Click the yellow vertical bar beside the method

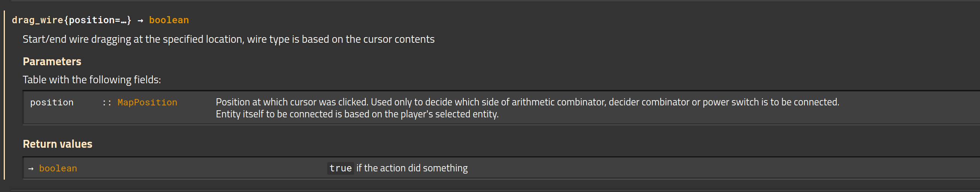click(x=4, y=95)
